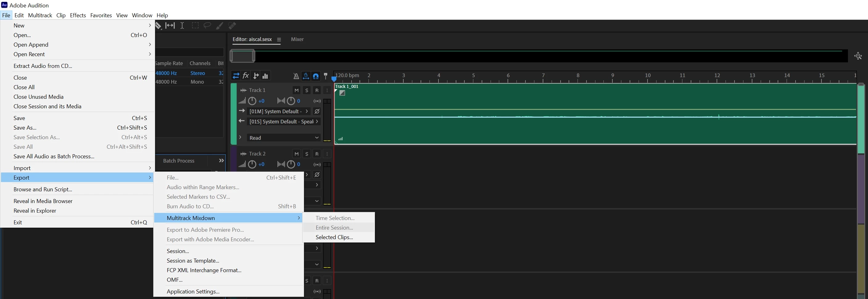The height and width of the screenshot is (299, 868).
Task: Toggle the metronome icon
Action: (296, 76)
